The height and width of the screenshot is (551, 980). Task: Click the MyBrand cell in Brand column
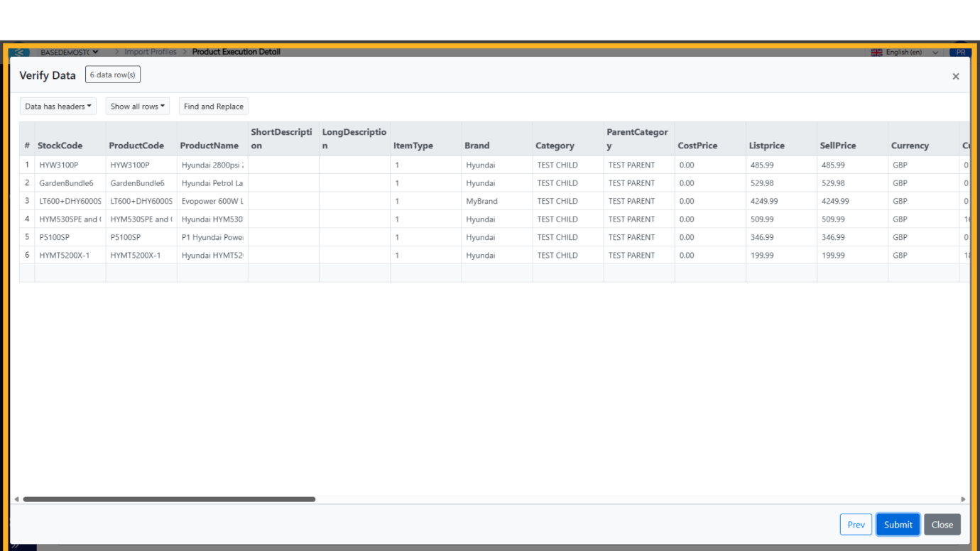pyautogui.click(x=482, y=201)
